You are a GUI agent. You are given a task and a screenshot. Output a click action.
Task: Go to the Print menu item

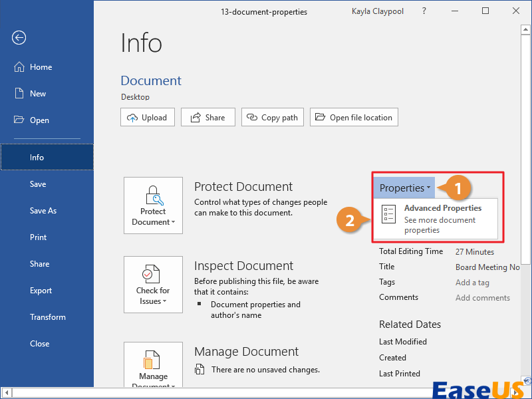point(39,237)
